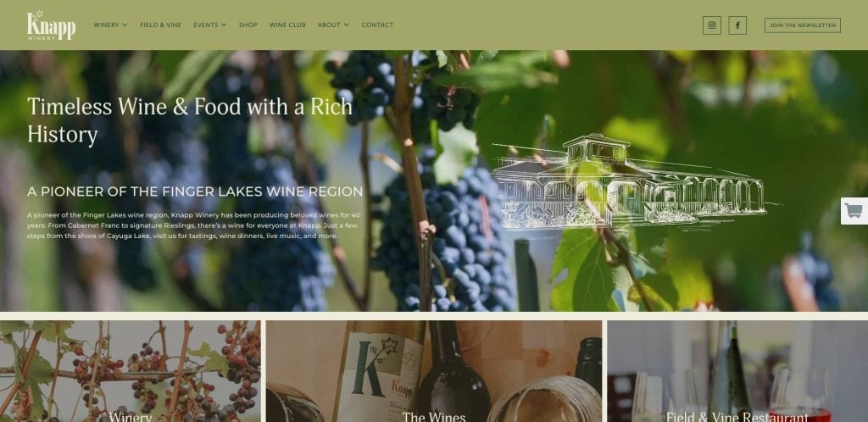
Task: Open the Instagram social icon
Action: (712, 25)
